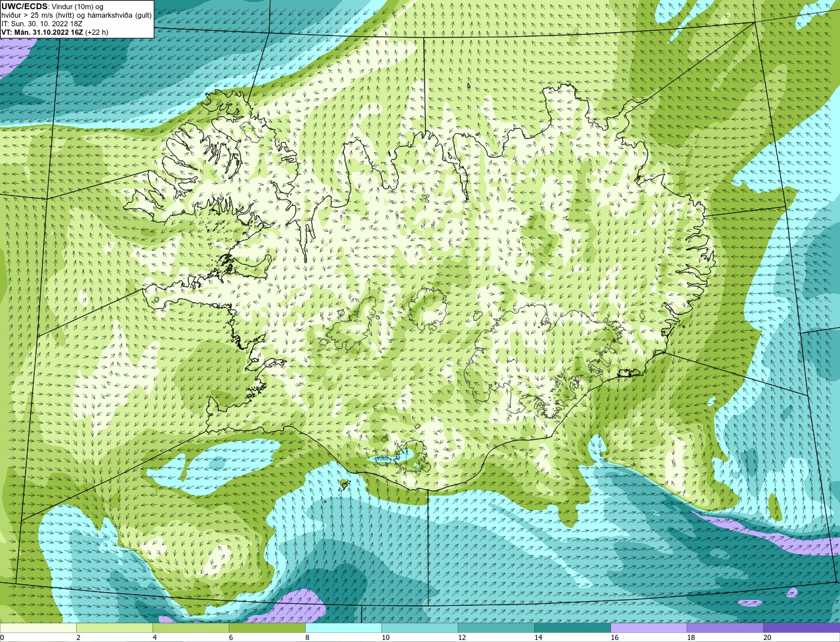Click the legend scale label '18'

690,637
